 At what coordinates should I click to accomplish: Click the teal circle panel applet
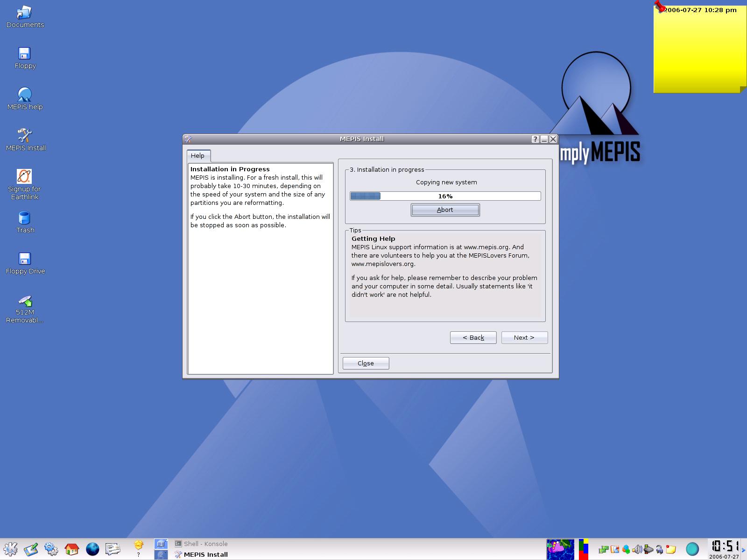click(692, 549)
